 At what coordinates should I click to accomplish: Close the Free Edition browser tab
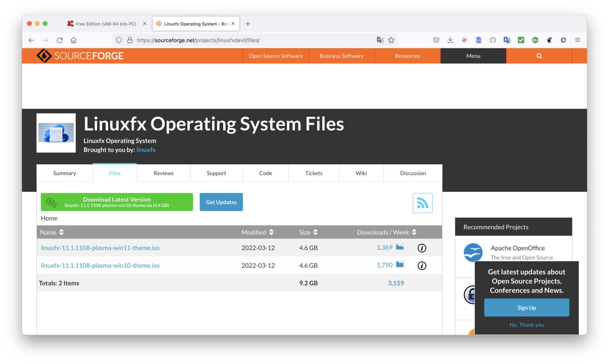(145, 24)
